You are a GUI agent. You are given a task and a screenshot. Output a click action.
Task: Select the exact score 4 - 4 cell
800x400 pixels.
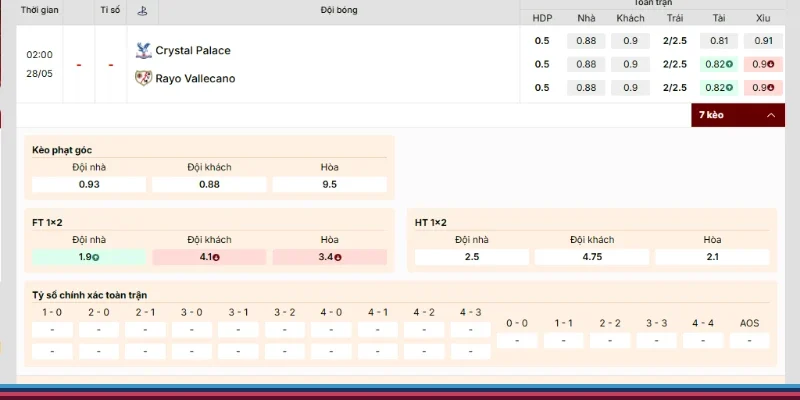click(x=703, y=340)
